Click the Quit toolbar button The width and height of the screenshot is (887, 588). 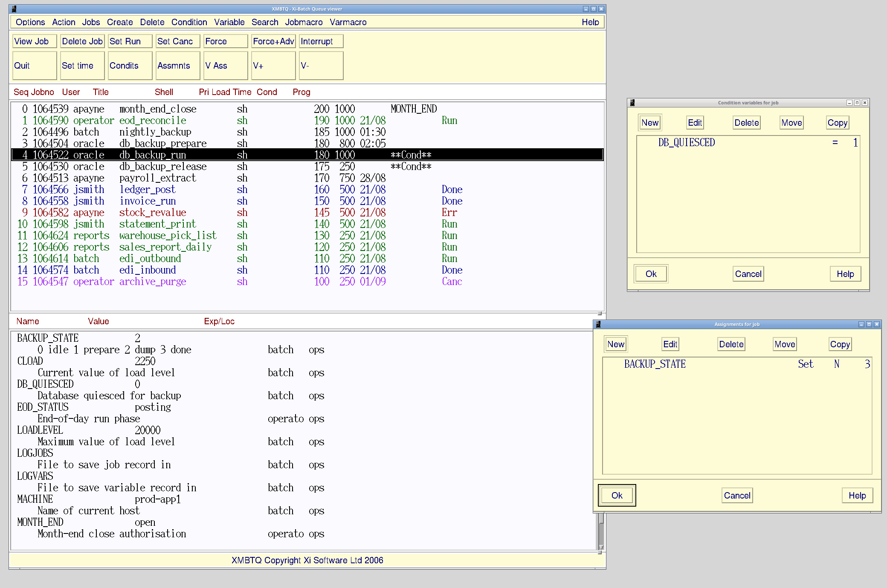(35, 66)
